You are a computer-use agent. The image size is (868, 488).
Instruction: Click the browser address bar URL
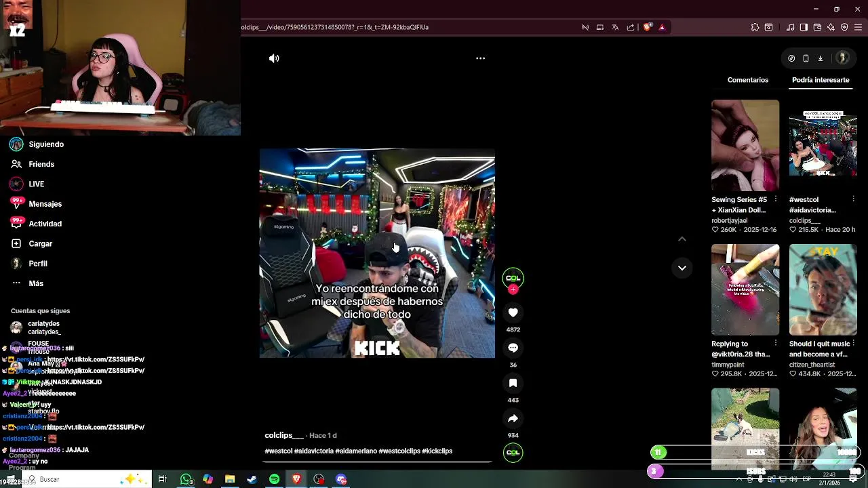tap(335, 27)
